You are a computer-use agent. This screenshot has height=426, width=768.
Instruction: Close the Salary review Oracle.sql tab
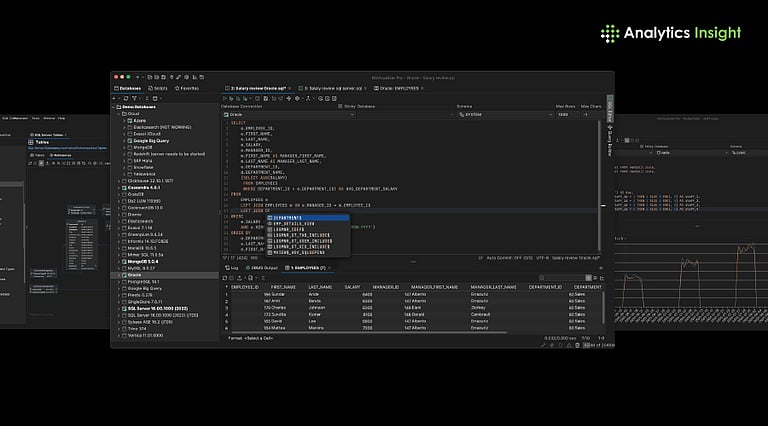coord(290,89)
